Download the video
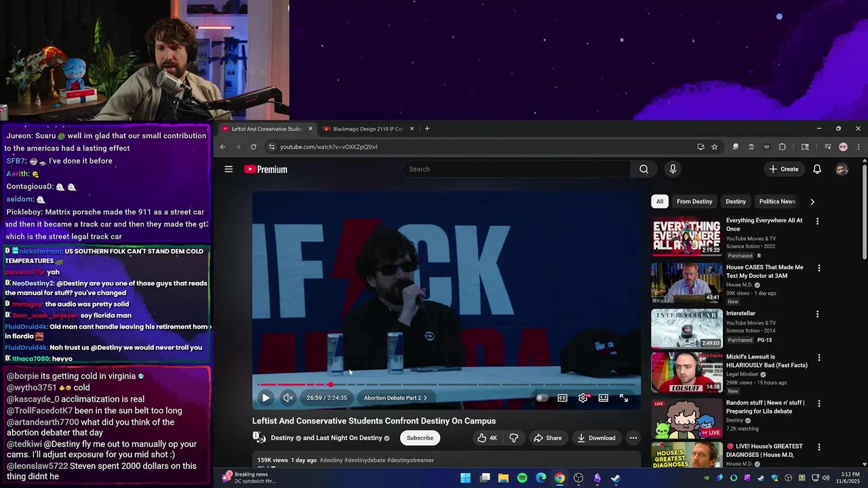The height and width of the screenshot is (488, 868). click(596, 438)
